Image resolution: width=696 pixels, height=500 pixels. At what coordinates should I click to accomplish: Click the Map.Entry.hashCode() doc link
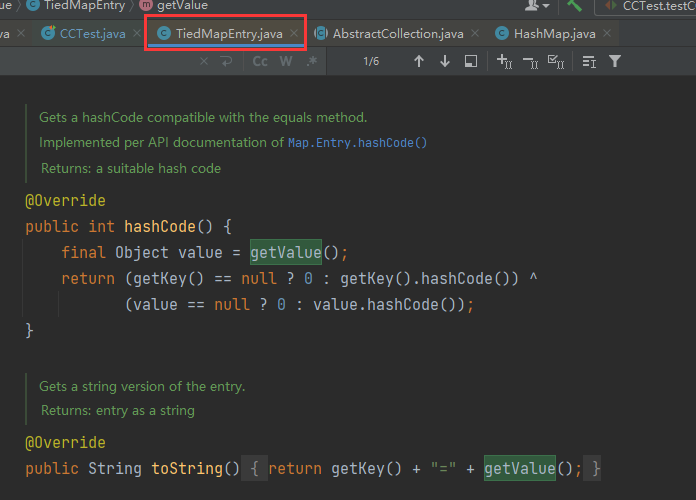click(357, 143)
